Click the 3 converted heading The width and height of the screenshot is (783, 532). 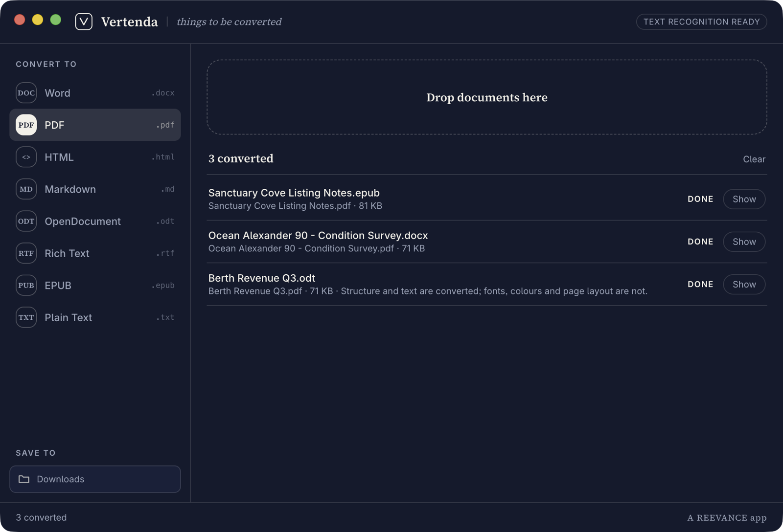pos(241,158)
